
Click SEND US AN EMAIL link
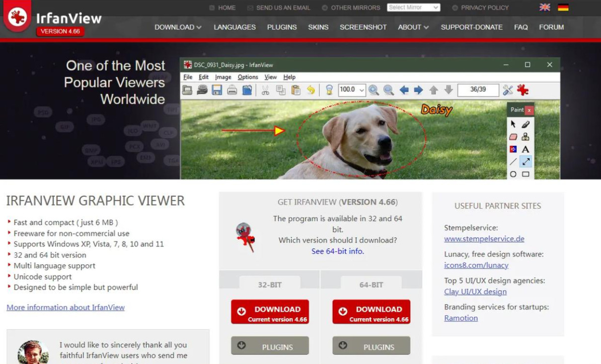pyautogui.click(x=283, y=8)
